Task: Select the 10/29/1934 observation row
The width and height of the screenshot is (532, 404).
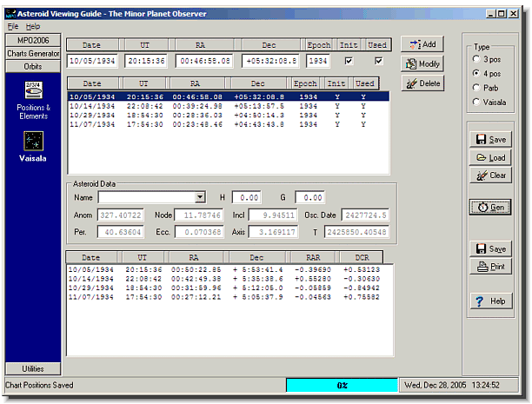Action: pyautogui.click(x=229, y=116)
